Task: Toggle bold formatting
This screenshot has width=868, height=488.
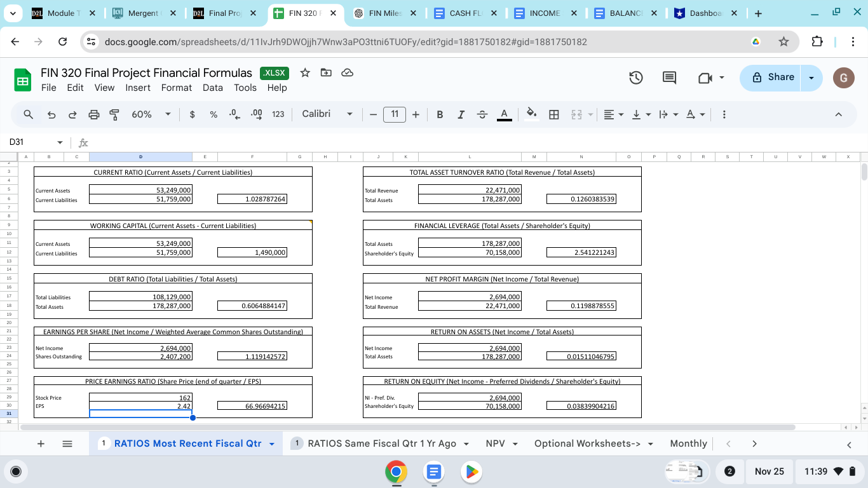Action: pyautogui.click(x=440, y=114)
